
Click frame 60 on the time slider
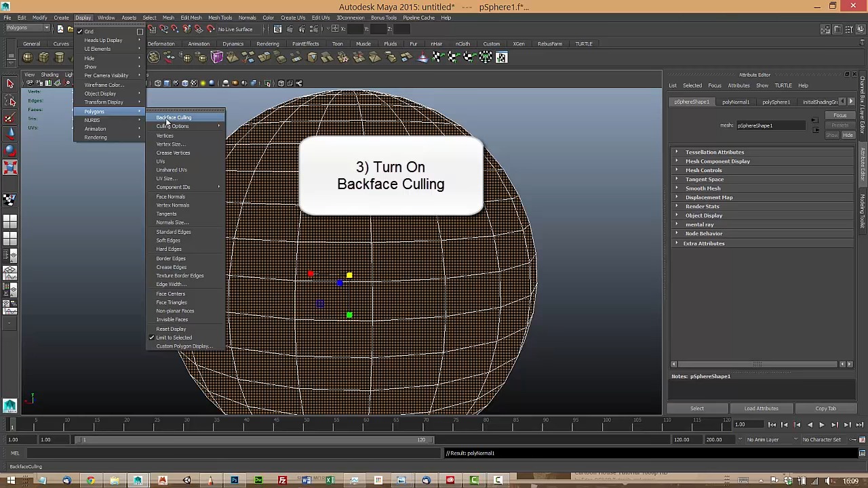click(x=366, y=425)
